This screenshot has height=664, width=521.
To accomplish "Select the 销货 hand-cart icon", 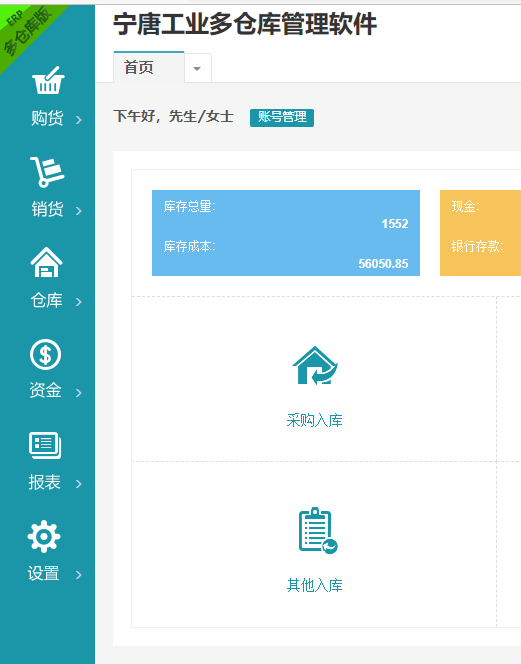I will (47, 172).
